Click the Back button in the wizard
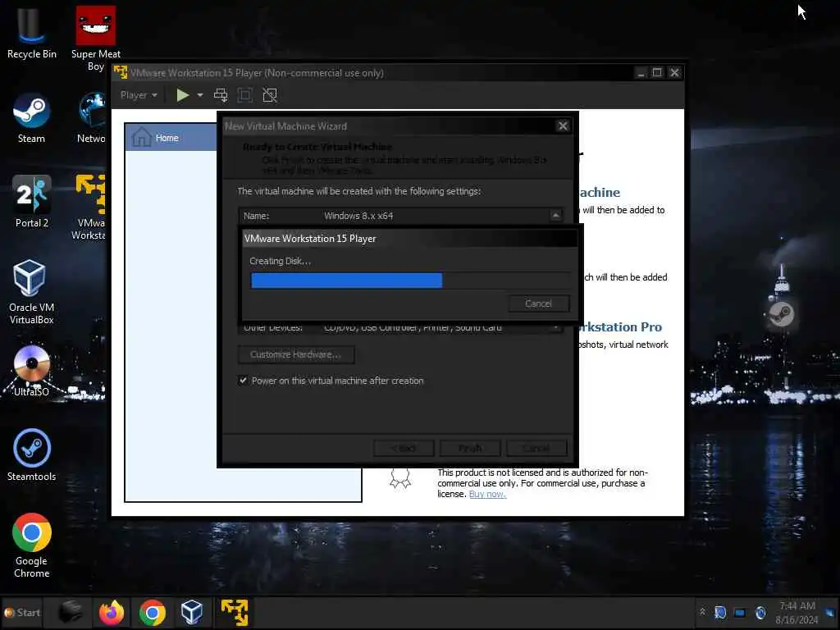The image size is (840, 630). [x=404, y=449]
